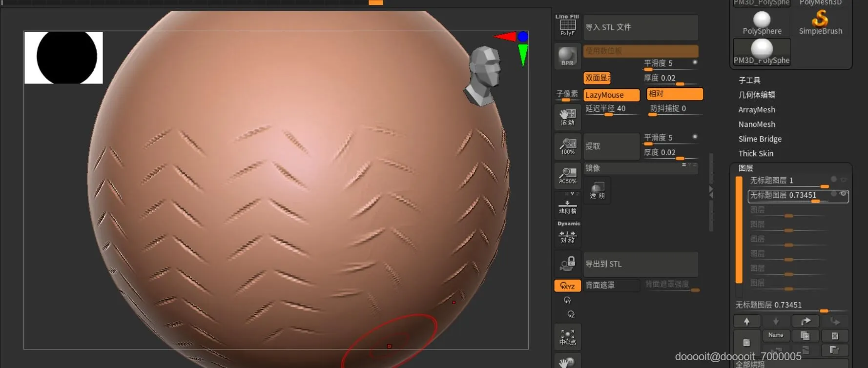Adjust the 子像素 subpixel slider

pos(567,95)
